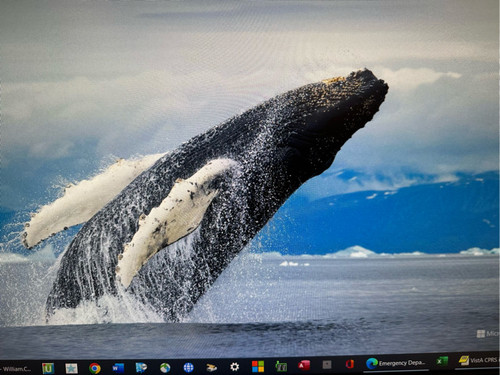Launch Google Chrome from the taskbar
The height and width of the screenshot is (375, 500).
(x=95, y=368)
